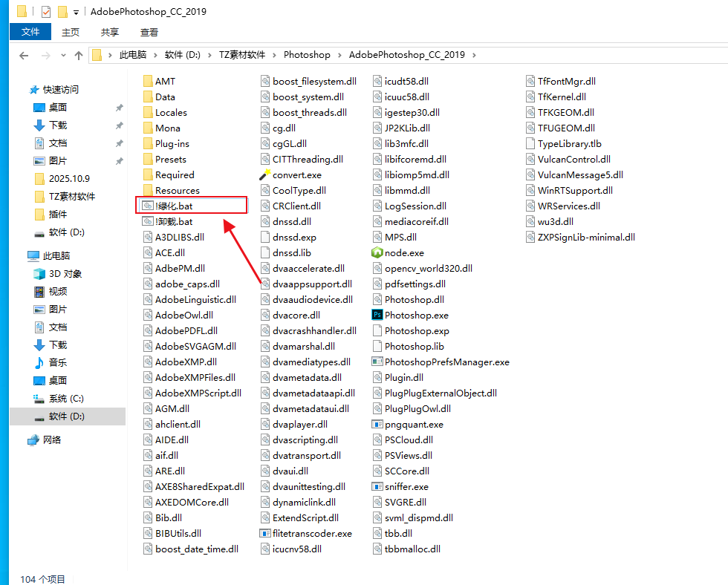This screenshot has height=585, width=728.
Task: Click the flitetranscoder.exe icon
Action: click(x=264, y=534)
